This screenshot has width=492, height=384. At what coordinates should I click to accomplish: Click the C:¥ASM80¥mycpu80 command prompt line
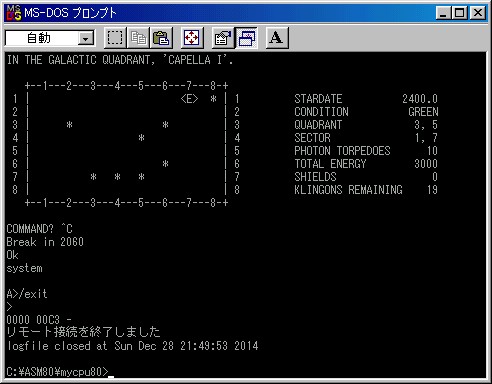(x=58, y=372)
